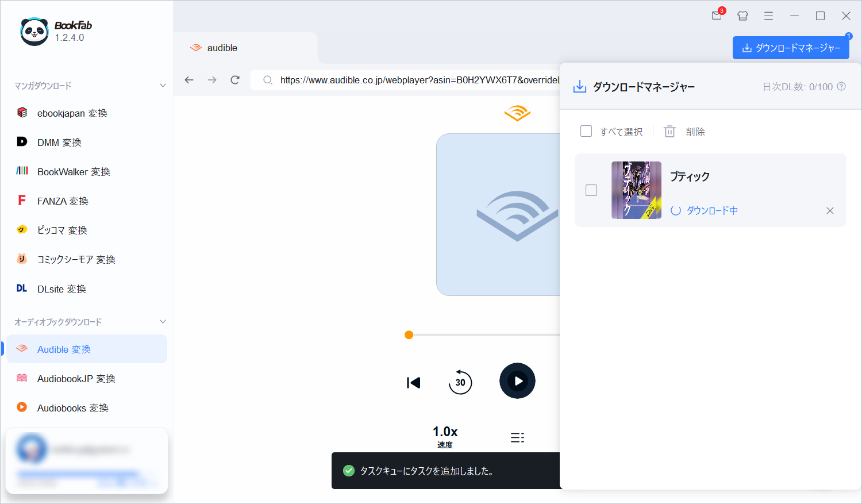Choose ピッコマ 変換 entry
This screenshot has height=504, width=862.
[86, 230]
